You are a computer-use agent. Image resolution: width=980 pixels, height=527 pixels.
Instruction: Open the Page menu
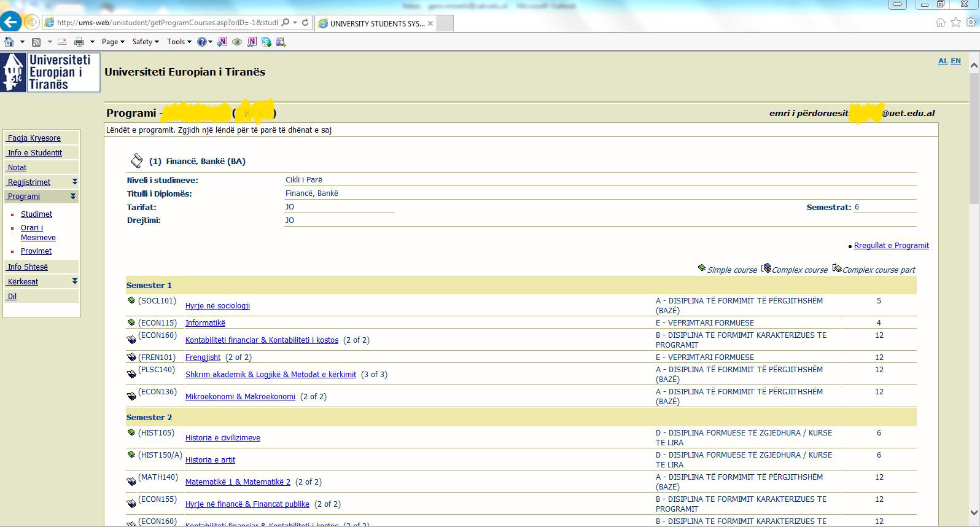[x=113, y=42]
